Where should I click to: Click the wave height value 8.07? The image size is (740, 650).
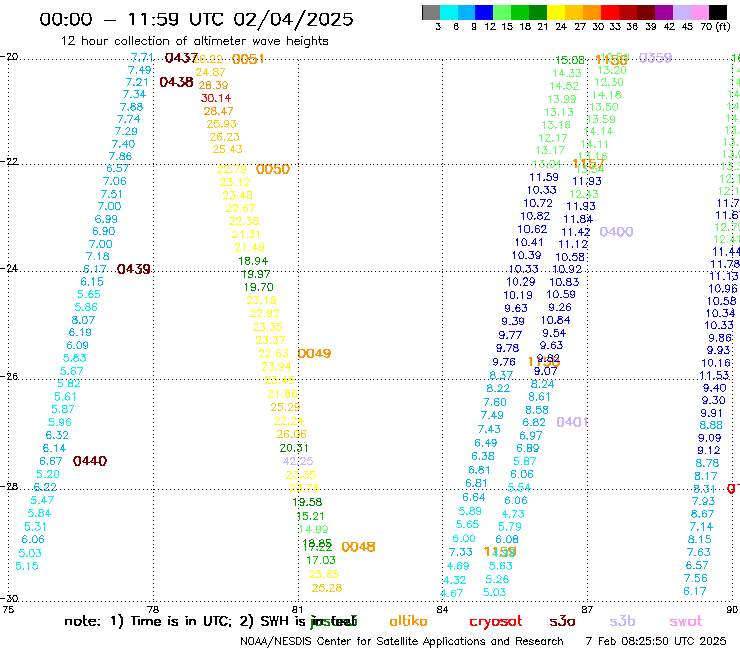[83, 320]
